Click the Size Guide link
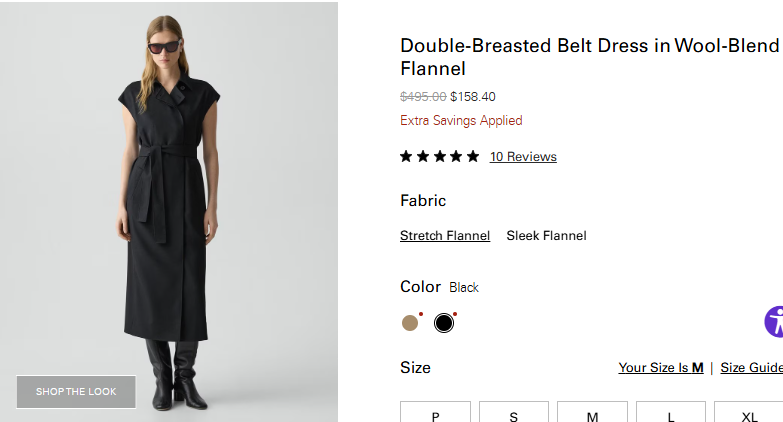Screen dimensions: 783x422 pos(751,368)
